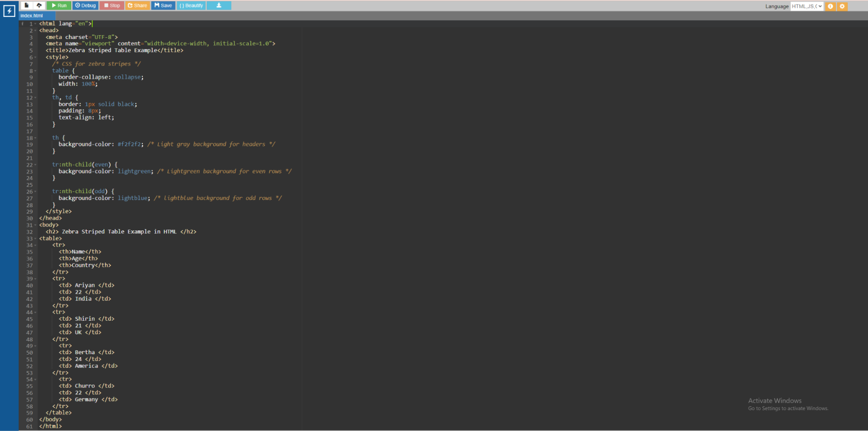Click the '<td> UK </td>' code line

coord(80,332)
